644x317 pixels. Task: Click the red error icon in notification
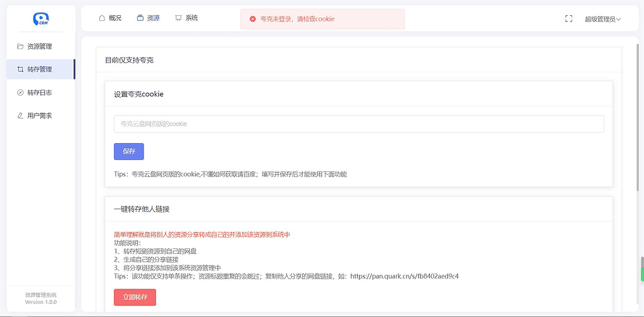tap(252, 19)
